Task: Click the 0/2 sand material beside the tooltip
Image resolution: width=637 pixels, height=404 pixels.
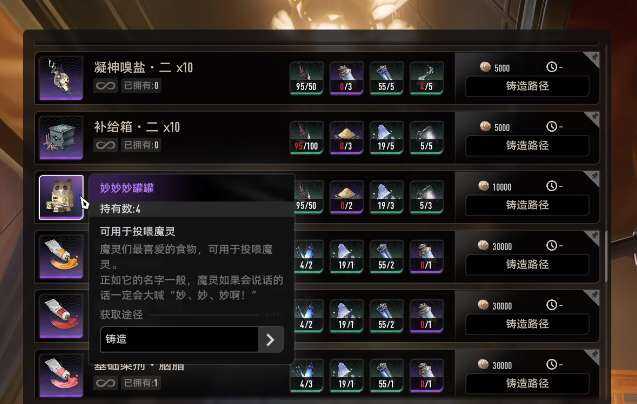Action: click(x=346, y=197)
